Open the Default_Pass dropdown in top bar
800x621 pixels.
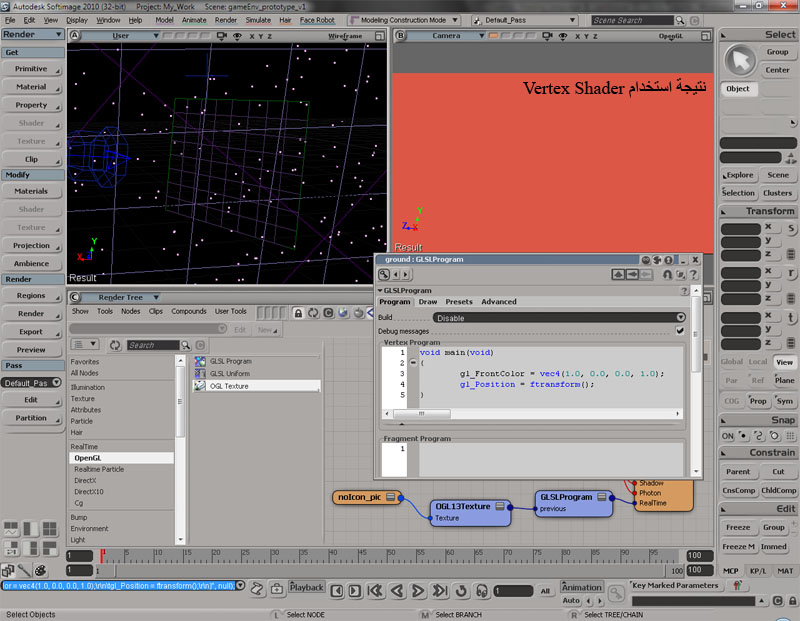[525, 20]
